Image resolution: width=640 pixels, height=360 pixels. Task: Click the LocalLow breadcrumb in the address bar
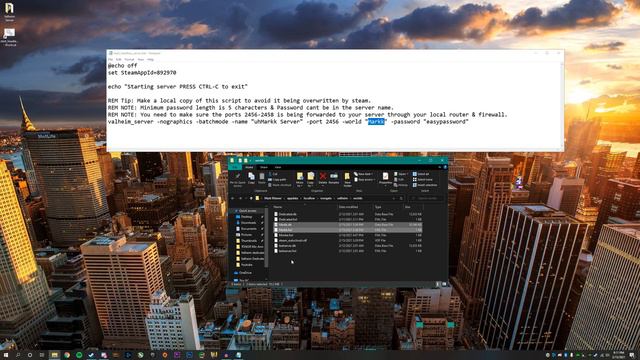point(309,198)
